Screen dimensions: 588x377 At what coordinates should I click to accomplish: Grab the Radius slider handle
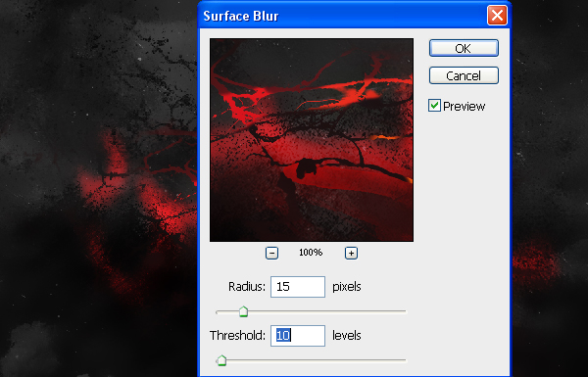243,311
